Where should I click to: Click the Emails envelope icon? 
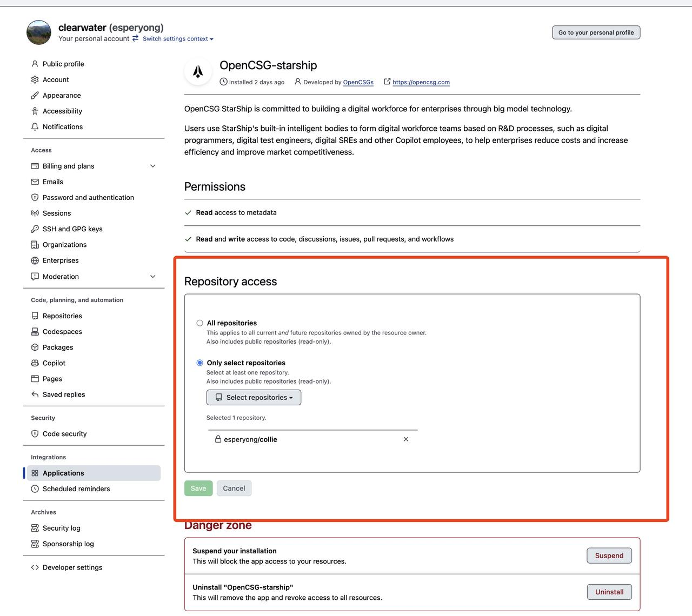(x=35, y=182)
